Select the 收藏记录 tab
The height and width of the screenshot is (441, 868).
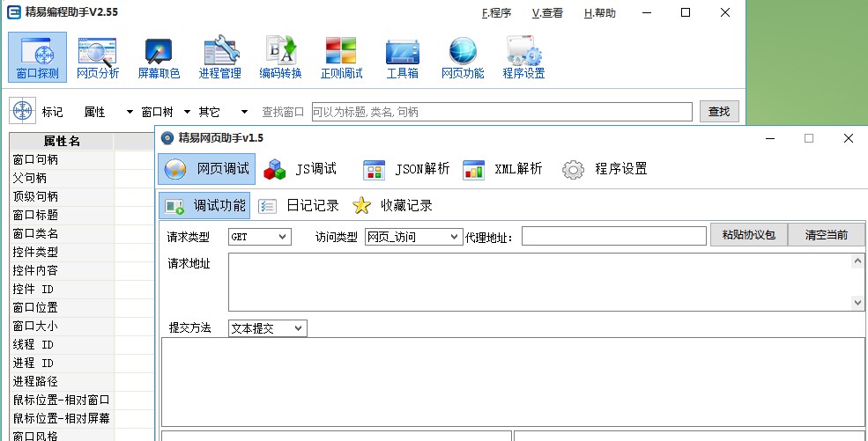392,206
